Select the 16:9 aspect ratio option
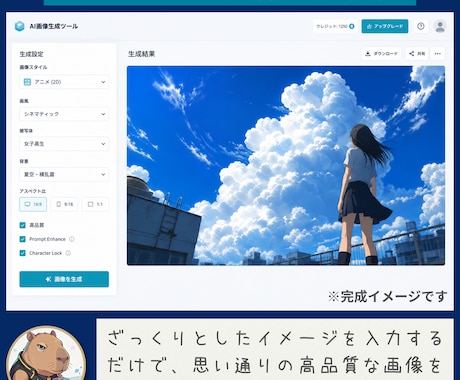 pyautogui.click(x=33, y=204)
